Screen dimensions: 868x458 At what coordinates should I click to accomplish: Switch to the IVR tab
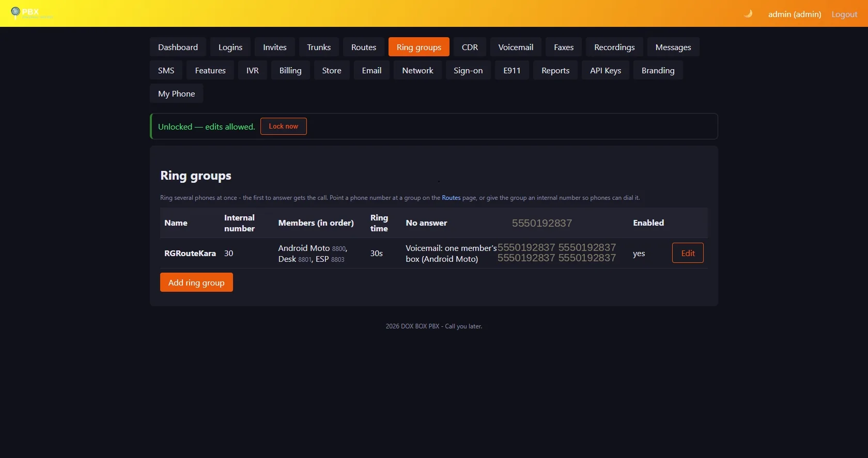253,70
